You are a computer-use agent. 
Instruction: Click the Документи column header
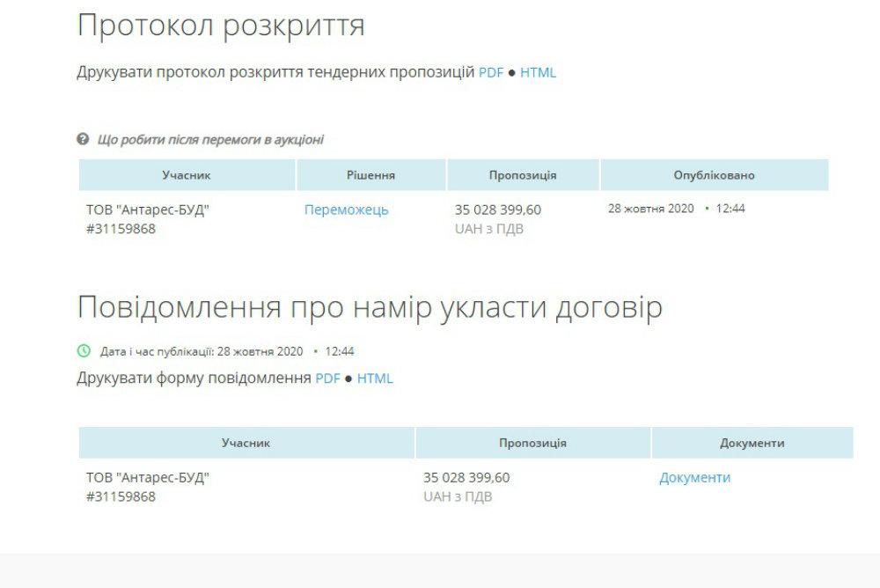[x=752, y=443]
